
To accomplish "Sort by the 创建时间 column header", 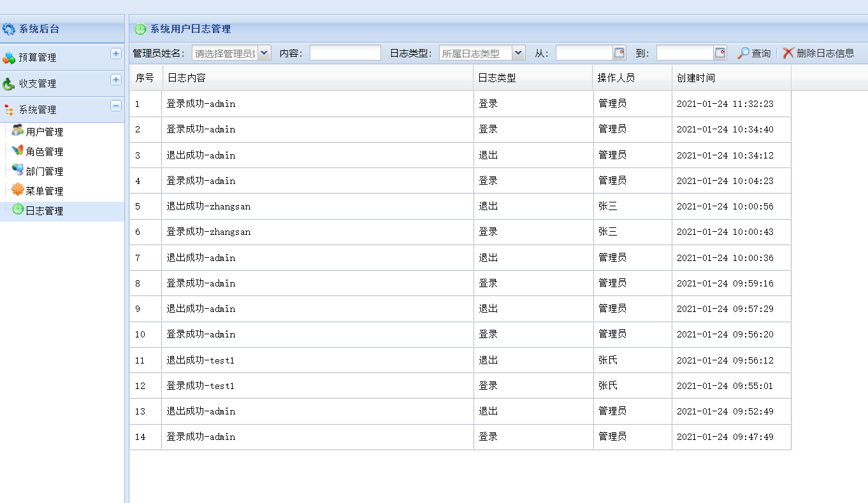I will (732, 78).
